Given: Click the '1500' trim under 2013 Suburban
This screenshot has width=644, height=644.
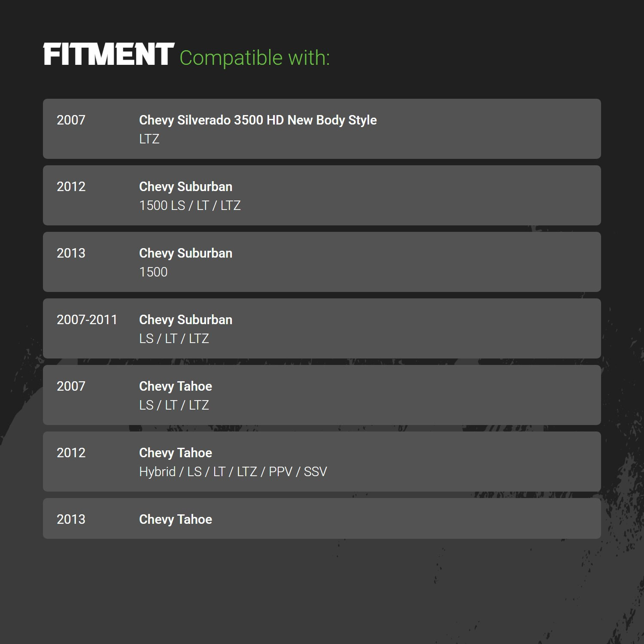Looking at the screenshot, I should click(x=153, y=272).
